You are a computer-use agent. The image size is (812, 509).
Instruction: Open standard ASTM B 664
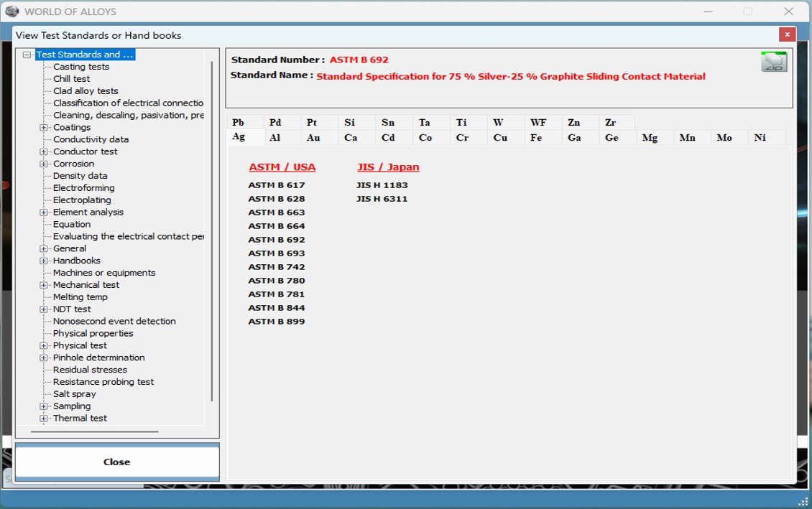pos(277,226)
